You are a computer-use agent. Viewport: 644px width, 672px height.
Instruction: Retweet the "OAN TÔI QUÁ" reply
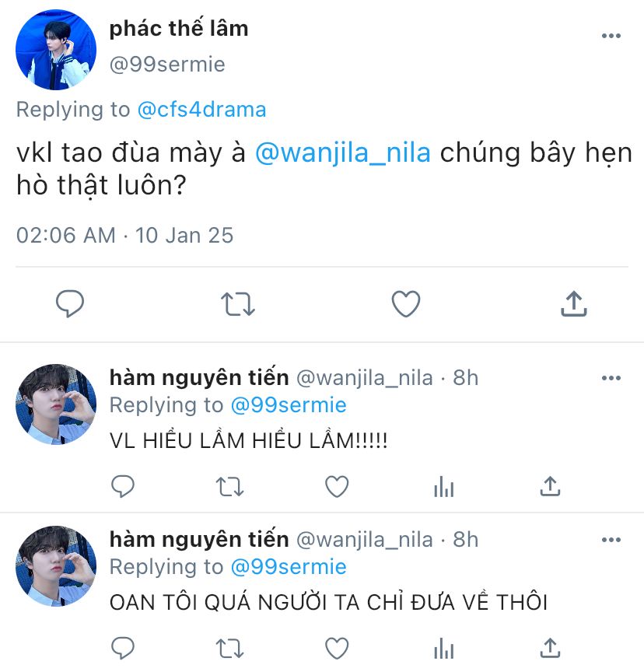229,649
